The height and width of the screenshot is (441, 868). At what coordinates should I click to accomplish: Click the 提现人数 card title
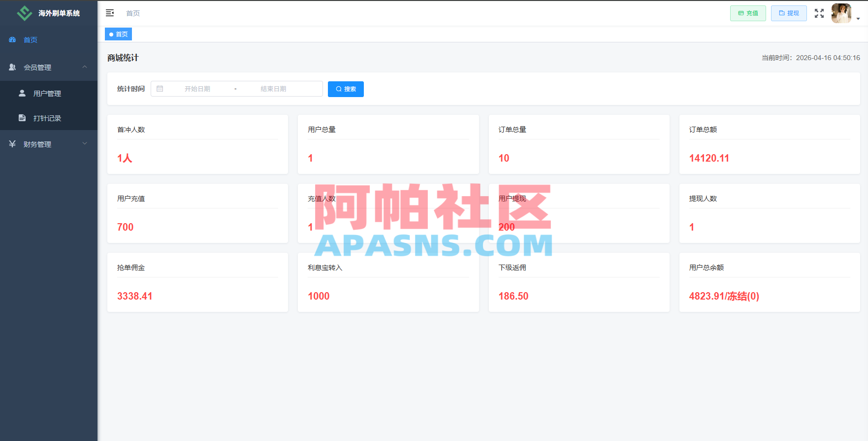[x=703, y=199]
